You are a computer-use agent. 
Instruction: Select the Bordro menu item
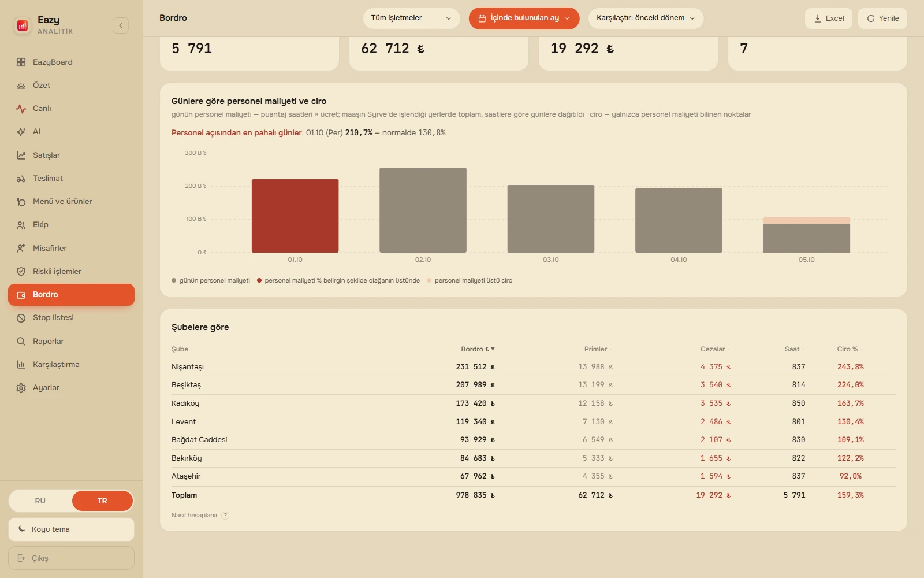click(x=71, y=295)
